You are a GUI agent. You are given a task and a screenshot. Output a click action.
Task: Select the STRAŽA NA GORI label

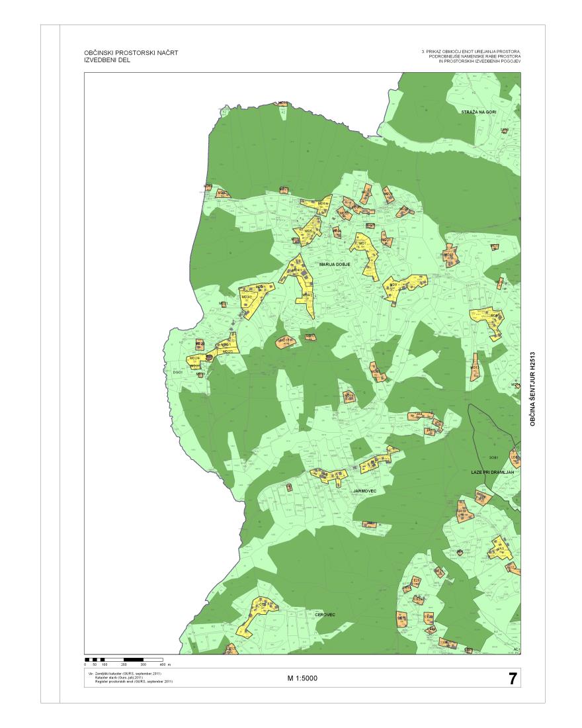click(x=479, y=113)
